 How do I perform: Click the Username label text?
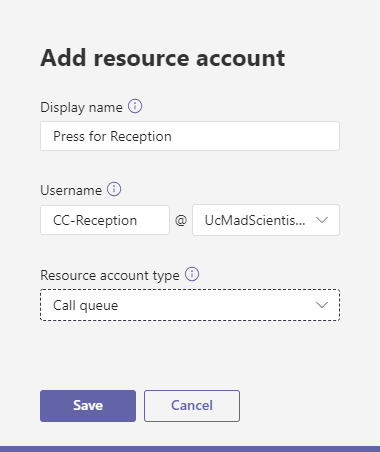(x=71, y=190)
